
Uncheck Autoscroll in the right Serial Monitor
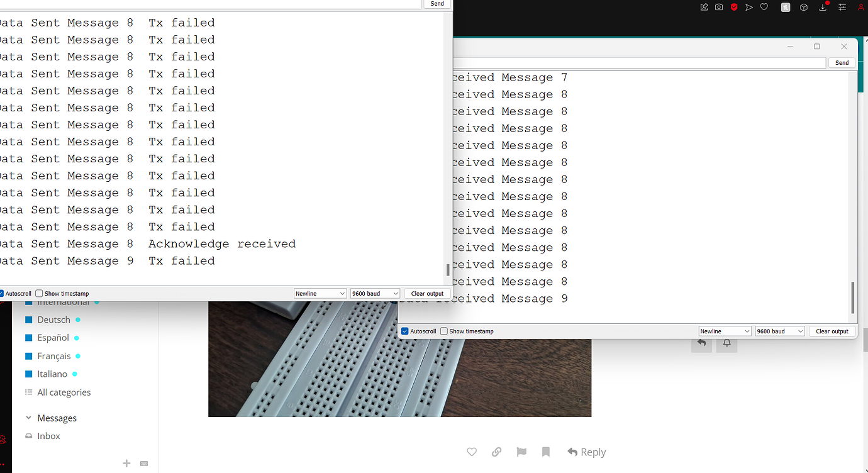click(404, 331)
